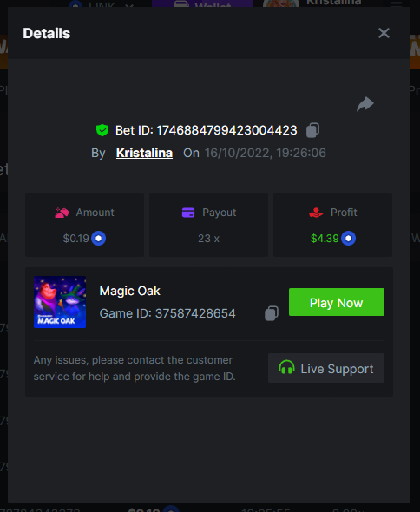This screenshot has height=512, width=420.
Task: Click the share arrow icon
Action: (x=365, y=104)
